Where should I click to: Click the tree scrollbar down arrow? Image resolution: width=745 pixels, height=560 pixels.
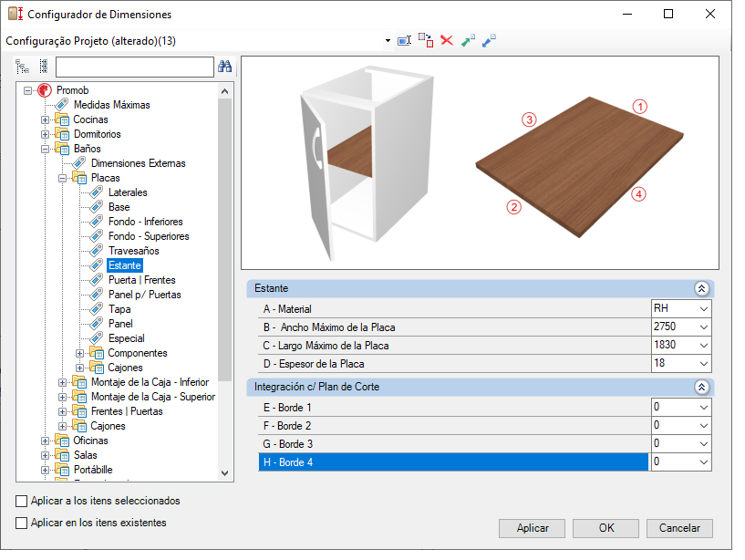[224, 473]
